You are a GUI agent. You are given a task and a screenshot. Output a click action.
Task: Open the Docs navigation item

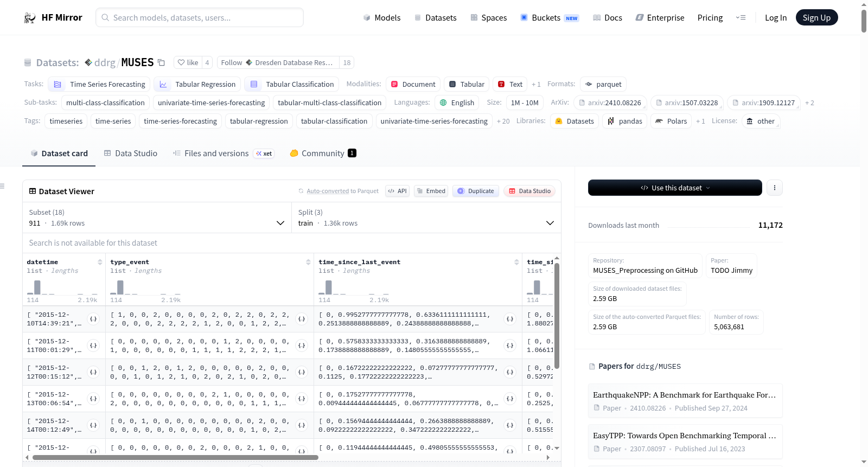(608, 18)
